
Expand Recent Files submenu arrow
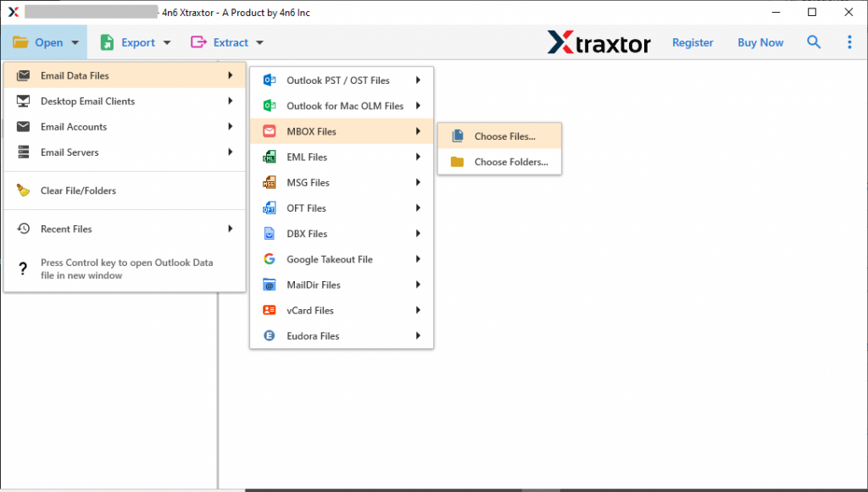pyautogui.click(x=231, y=229)
